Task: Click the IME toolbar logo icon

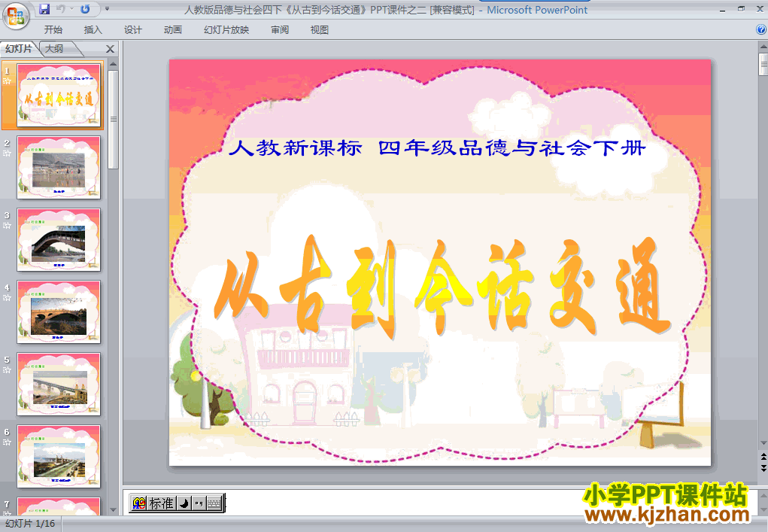Action: point(139,503)
